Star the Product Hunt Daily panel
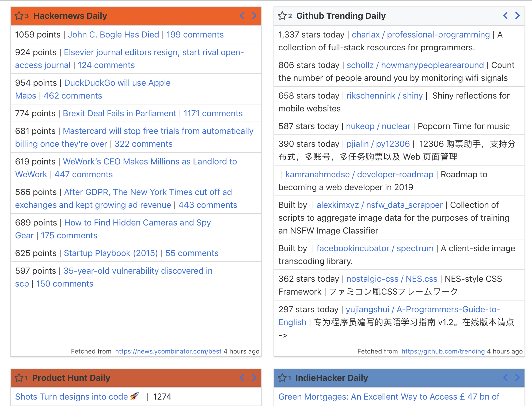The image size is (532, 406). 19,378
